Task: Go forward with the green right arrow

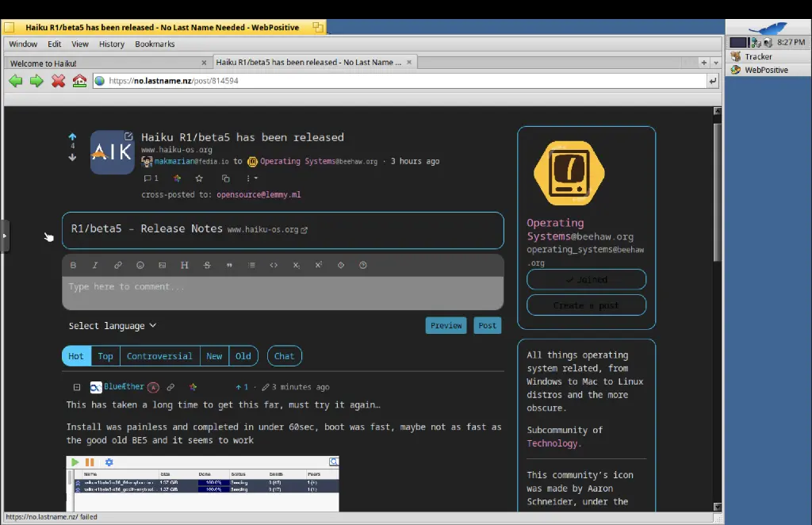Action: [x=36, y=81]
